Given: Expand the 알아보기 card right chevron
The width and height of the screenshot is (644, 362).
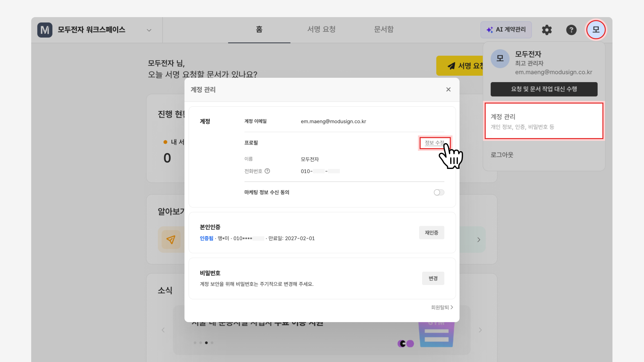Looking at the screenshot, I should 478,240.
